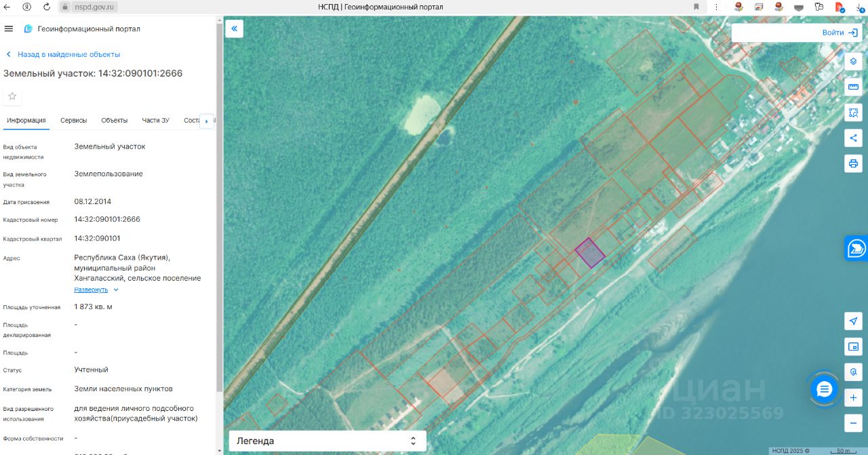Click the 50 m scale bar
This screenshot has height=455, width=868.
click(x=844, y=451)
